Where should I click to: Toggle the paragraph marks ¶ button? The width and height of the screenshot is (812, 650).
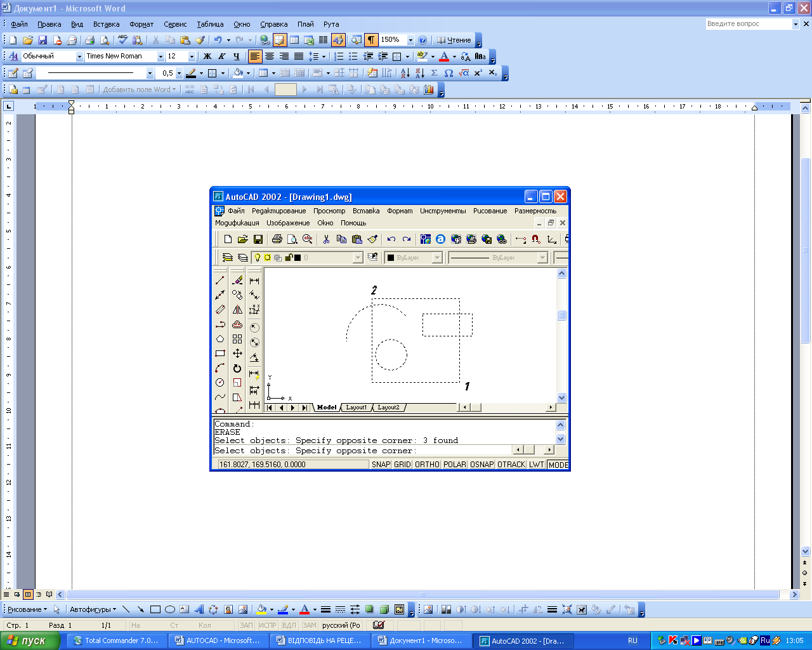click(x=371, y=40)
